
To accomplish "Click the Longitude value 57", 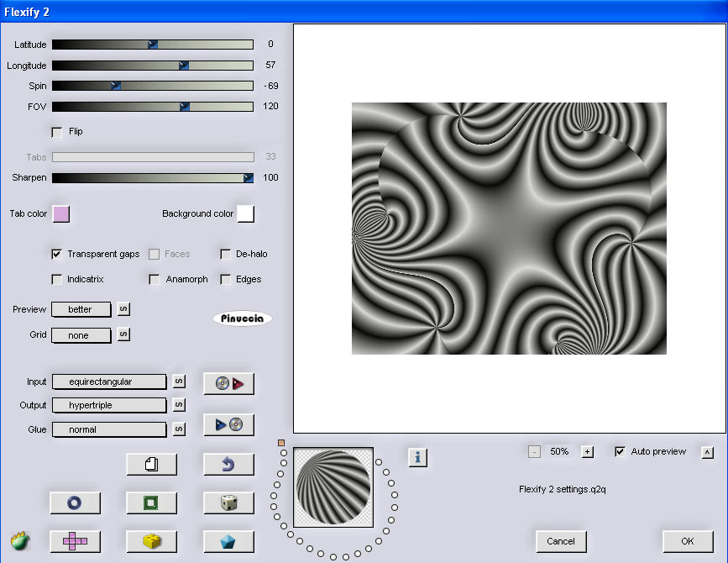I will (x=270, y=65).
